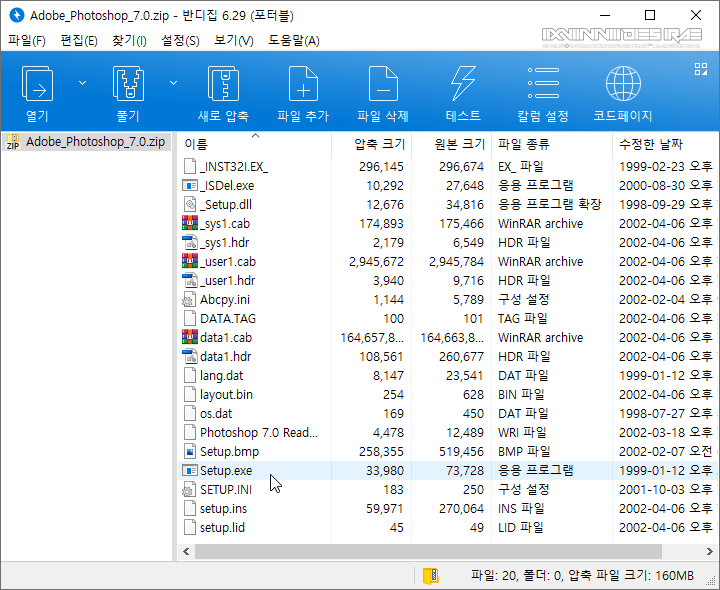Expand the dropdown arrow next to Extract (풀기)
Screen dimensions: 720x590
click(173, 83)
